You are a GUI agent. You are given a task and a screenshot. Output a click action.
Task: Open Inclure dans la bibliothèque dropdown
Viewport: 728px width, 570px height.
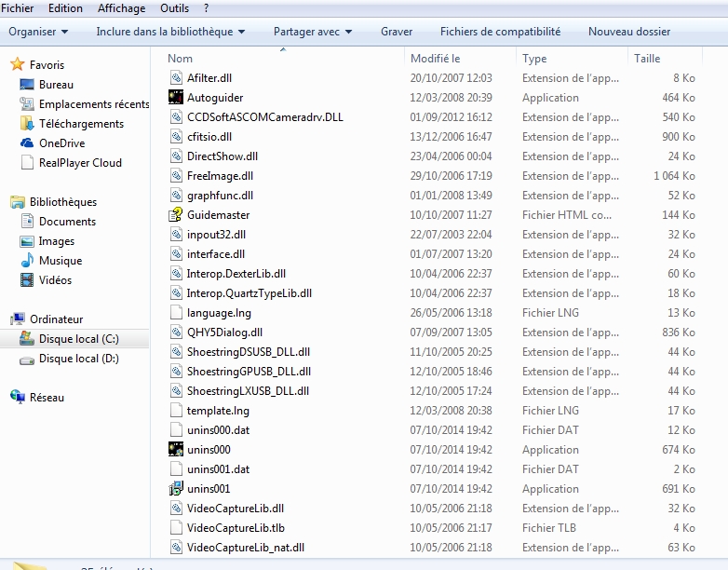(170, 31)
